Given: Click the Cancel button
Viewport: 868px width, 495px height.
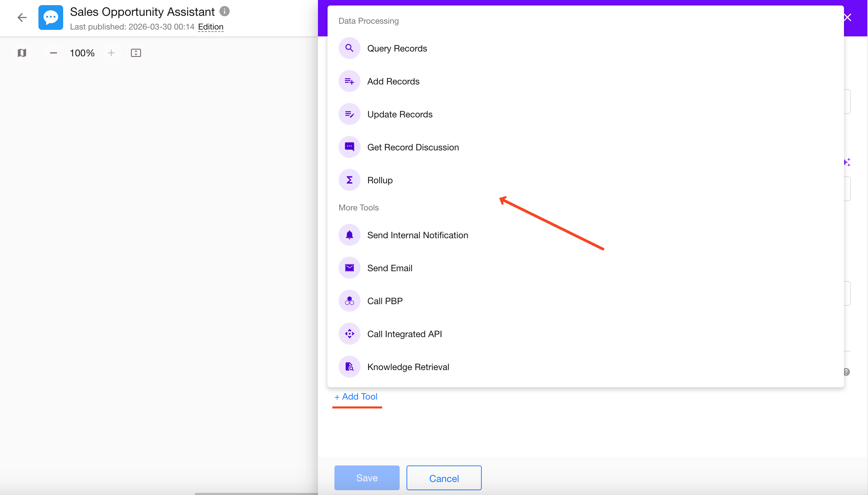Looking at the screenshot, I should pos(444,477).
